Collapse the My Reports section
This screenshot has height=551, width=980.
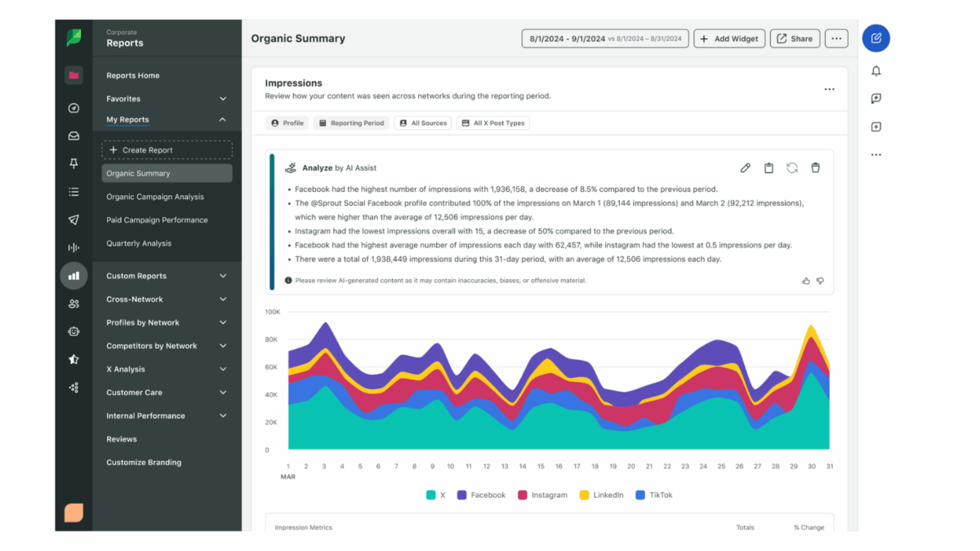click(x=223, y=120)
